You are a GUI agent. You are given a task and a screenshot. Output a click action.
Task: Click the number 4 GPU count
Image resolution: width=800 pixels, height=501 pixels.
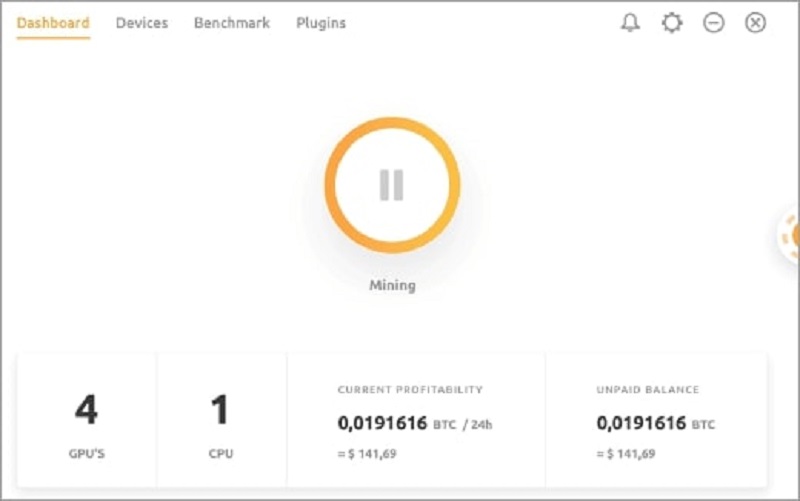pos(86,410)
